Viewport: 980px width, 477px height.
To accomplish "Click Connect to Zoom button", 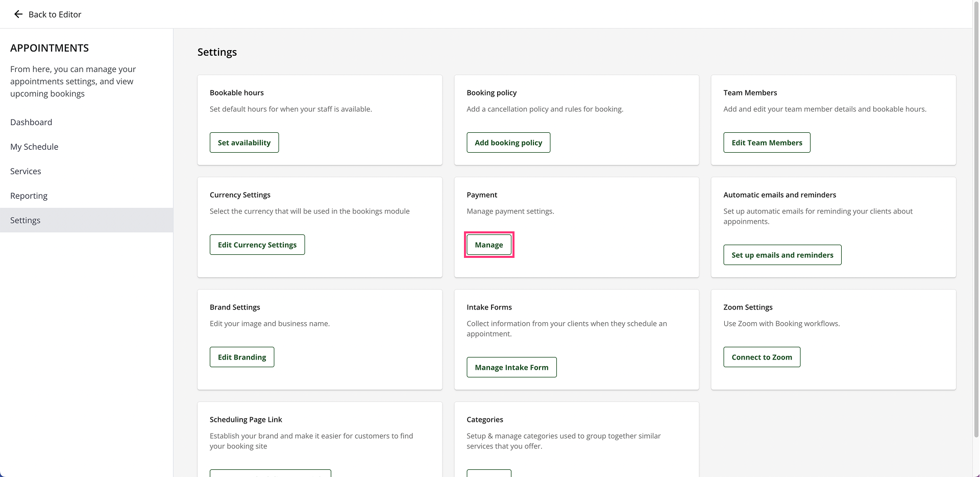I will tap(762, 357).
